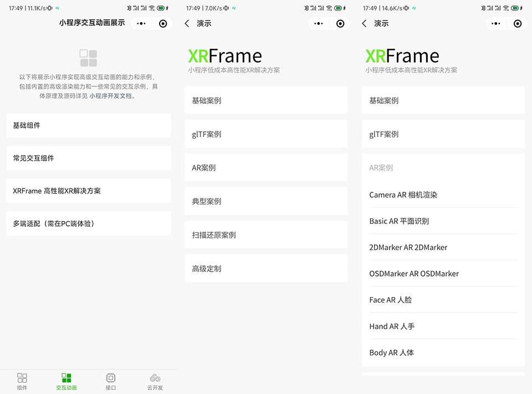Screen dimensions: 532x394
Task: Expand glTF案例 on the right screen
Action: 443,134
